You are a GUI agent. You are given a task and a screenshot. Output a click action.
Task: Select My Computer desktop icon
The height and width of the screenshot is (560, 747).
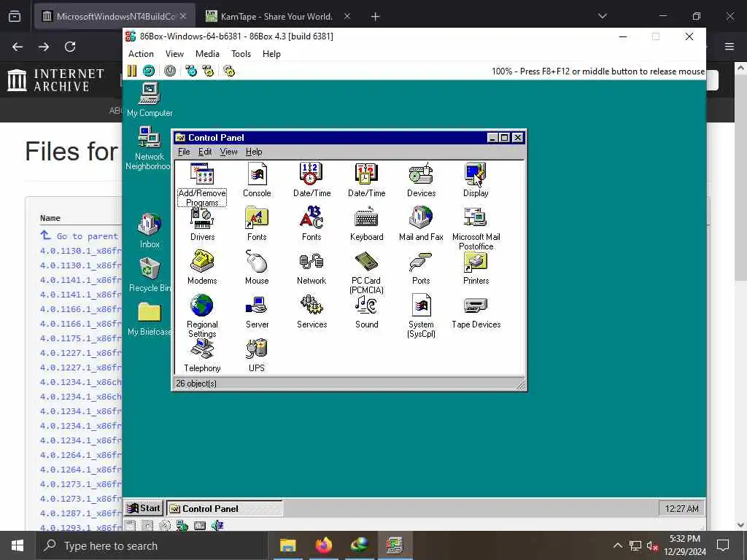coord(150,100)
